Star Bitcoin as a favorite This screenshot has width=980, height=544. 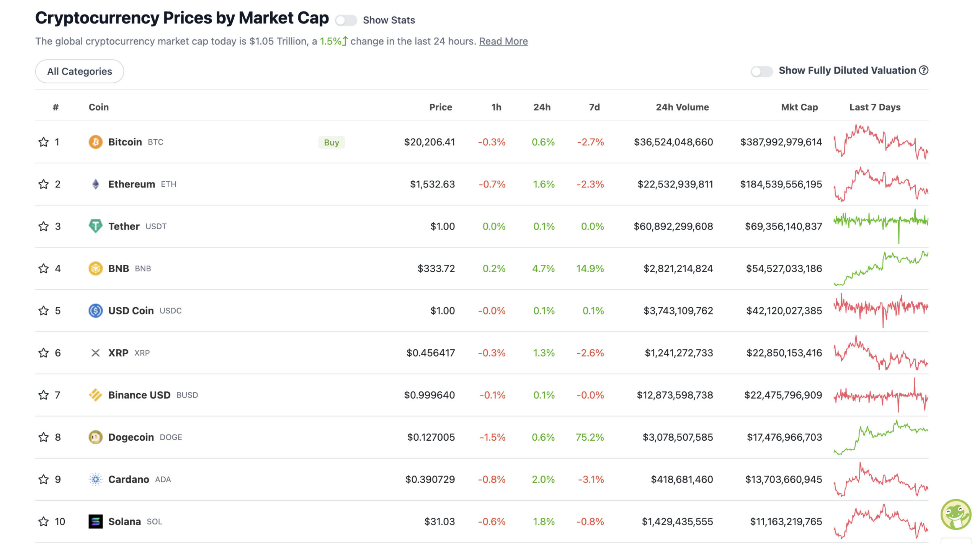point(44,142)
